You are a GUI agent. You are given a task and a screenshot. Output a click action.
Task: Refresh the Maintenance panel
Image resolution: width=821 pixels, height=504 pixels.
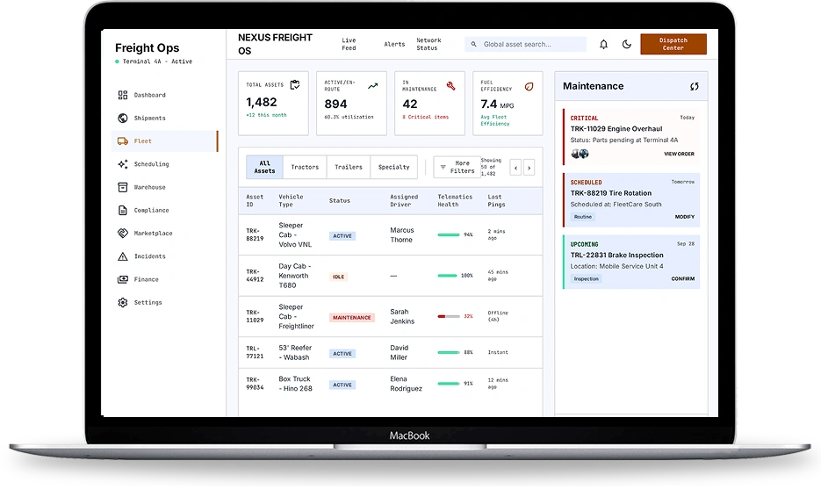click(695, 86)
